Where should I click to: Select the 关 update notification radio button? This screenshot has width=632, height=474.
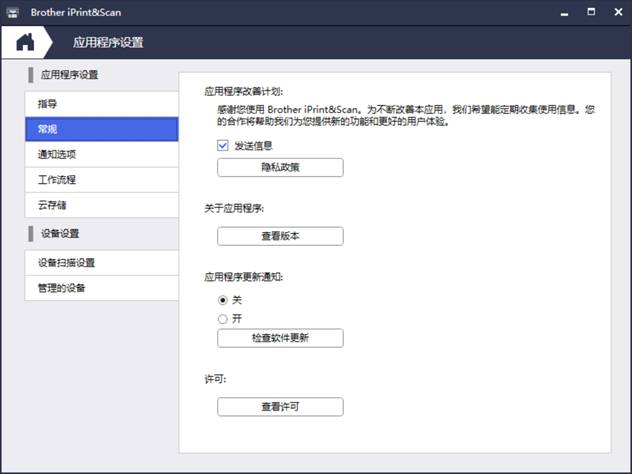223,299
